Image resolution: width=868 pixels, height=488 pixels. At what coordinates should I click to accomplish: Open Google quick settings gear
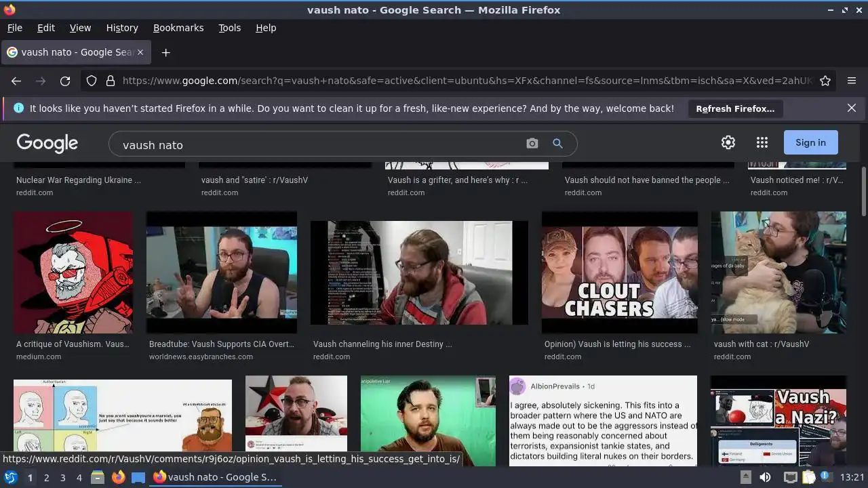(x=728, y=142)
